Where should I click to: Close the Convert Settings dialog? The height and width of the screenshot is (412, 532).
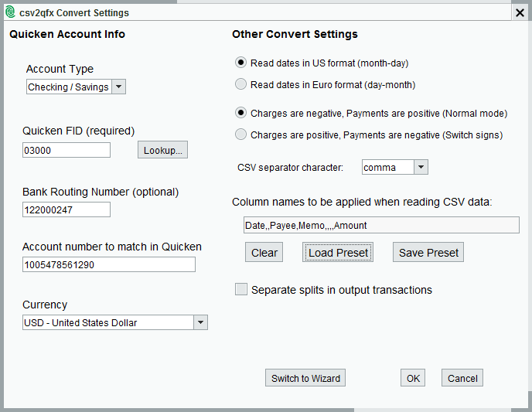[520, 13]
